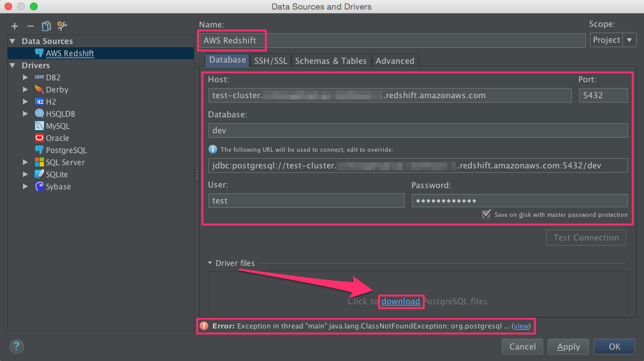Click the Derby driver icon
The image size is (644, 361).
(x=40, y=89)
